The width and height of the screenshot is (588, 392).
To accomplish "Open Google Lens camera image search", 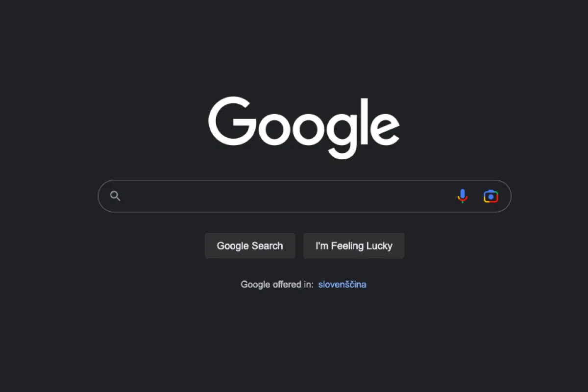I will tap(490, 196).
